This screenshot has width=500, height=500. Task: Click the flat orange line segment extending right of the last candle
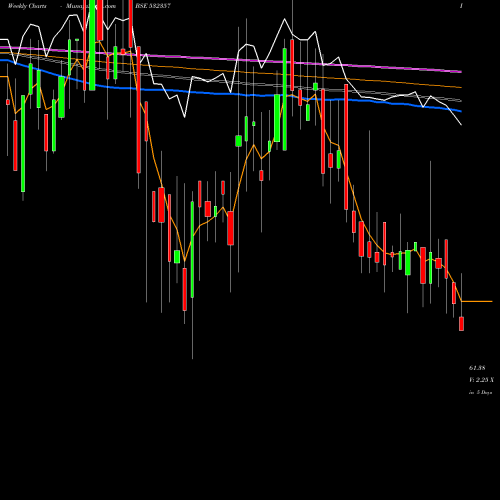[477, 301]
